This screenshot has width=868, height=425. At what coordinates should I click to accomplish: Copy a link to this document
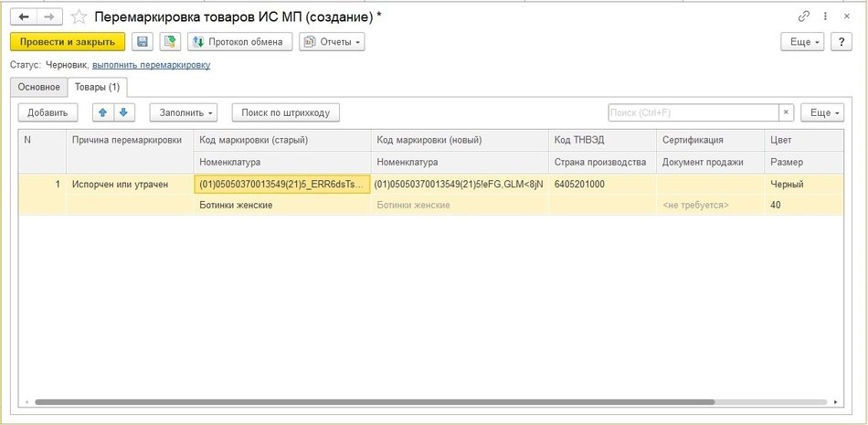tap(804, 16)
